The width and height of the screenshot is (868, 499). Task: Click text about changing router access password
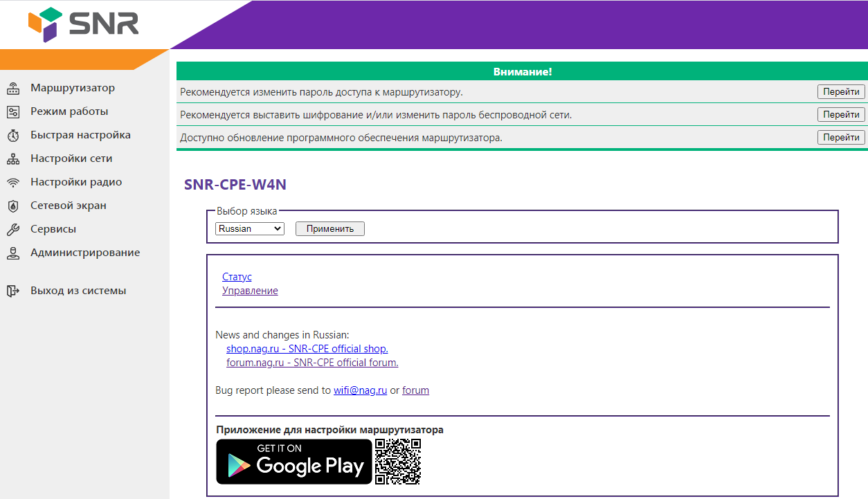point(321,92)
